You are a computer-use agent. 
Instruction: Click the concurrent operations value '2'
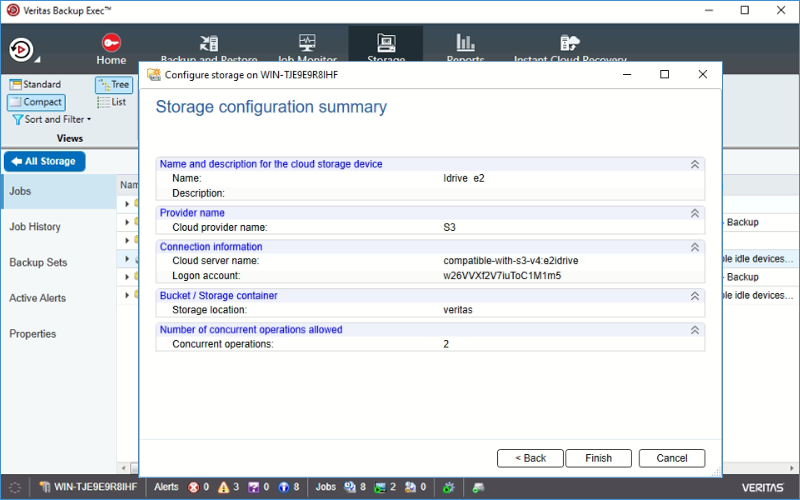446,344
